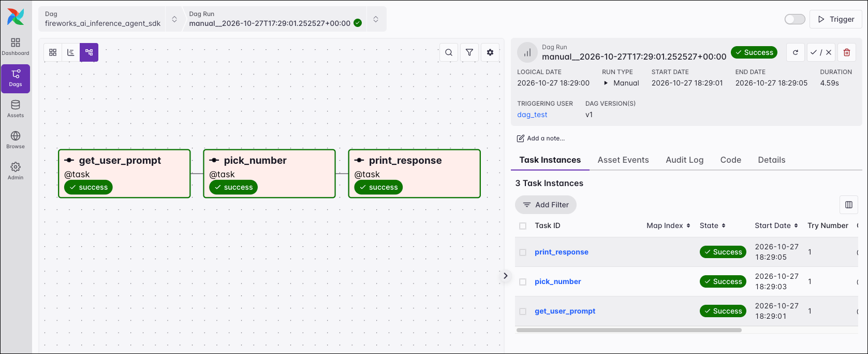The width and height of the screenshot is (868, 354).
Task: Switch to the Gantt chart view icon
Action: [x=71, y=52]
